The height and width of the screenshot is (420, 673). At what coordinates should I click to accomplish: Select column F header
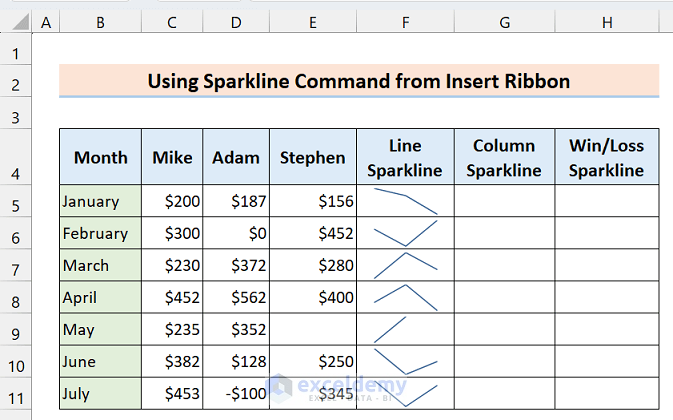pos(405,22)
